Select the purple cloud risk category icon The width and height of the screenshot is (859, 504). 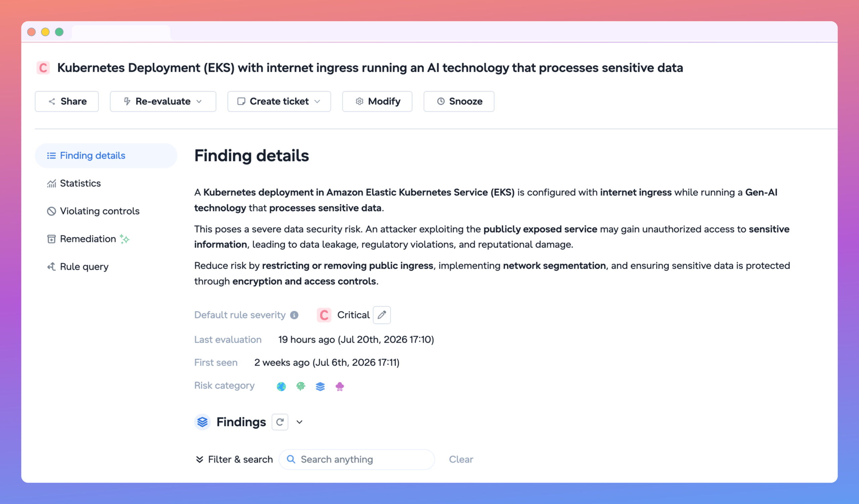pos(340,386)
